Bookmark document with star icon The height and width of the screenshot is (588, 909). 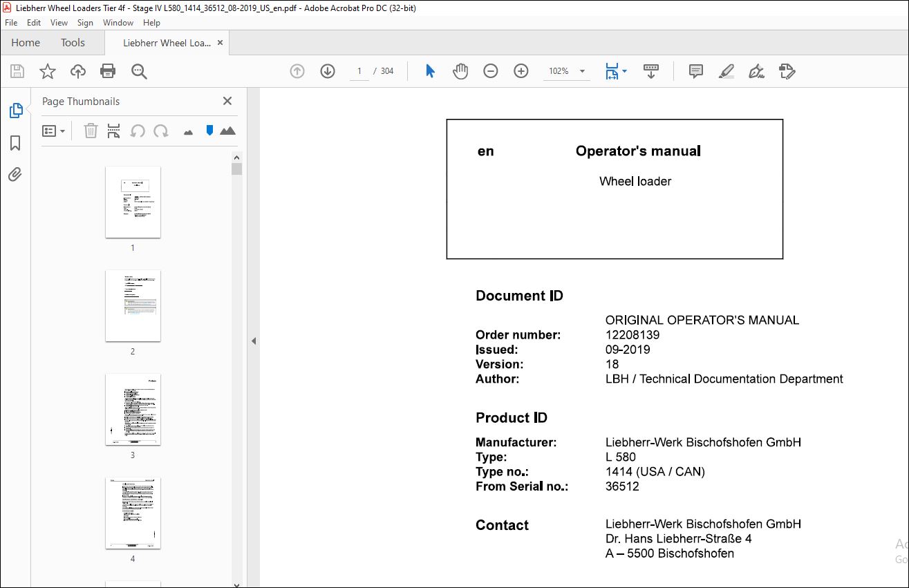pos(47,71)
